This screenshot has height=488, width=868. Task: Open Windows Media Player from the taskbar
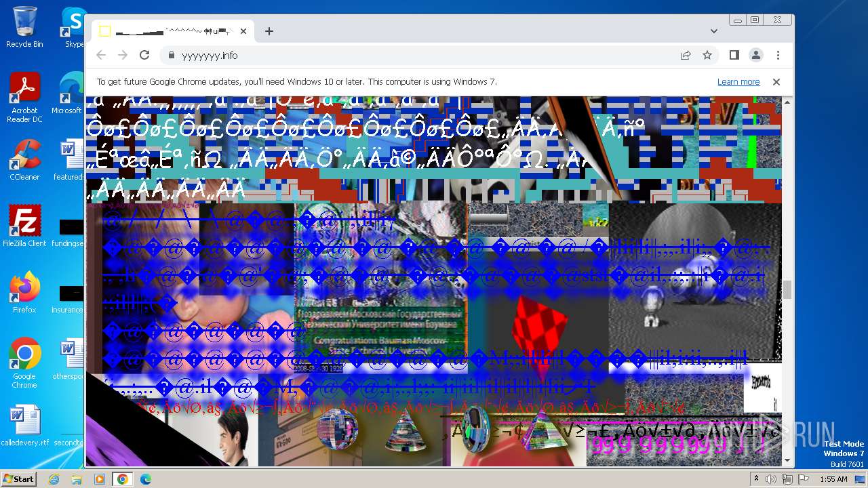pos(100,479)
